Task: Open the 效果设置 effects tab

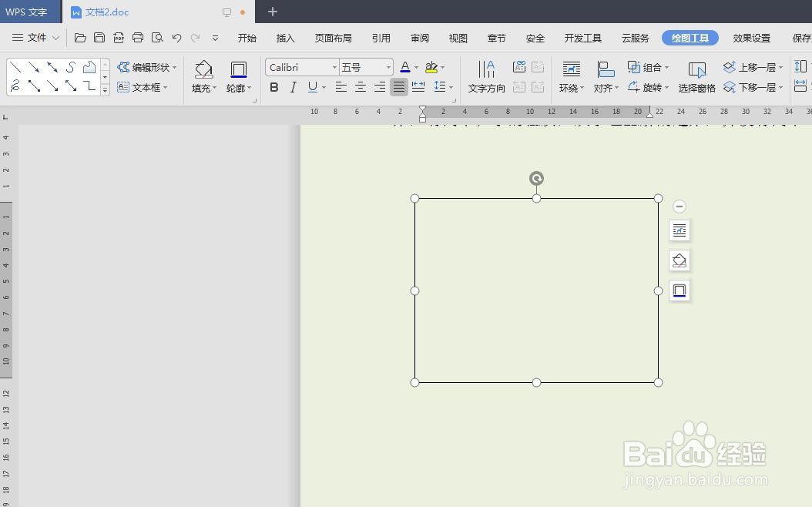Action: click(x=751, y=39)
